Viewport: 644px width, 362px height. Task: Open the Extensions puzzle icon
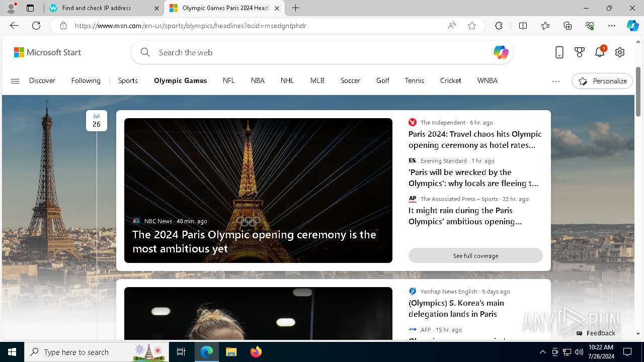pyautogui.click(x=499, y=26)
